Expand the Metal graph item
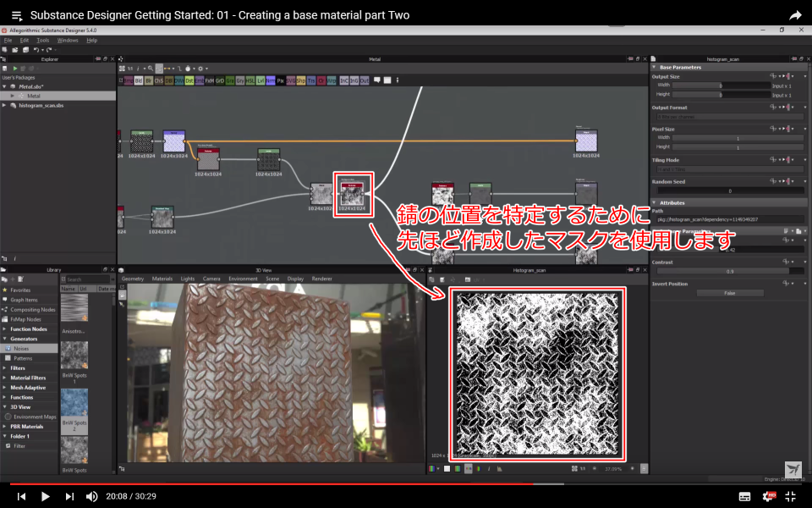This screenshot has height=508, width=812. pos(13,96)
